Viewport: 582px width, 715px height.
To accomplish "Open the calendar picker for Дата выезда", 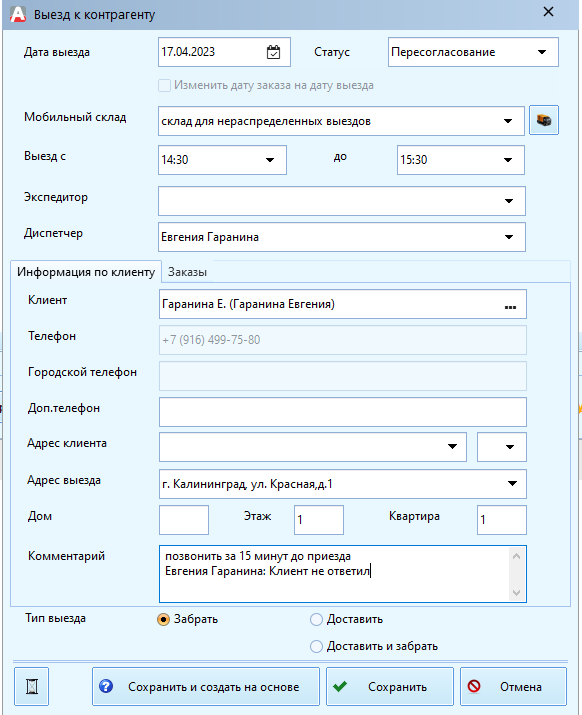I will click(x=273, y=52).
